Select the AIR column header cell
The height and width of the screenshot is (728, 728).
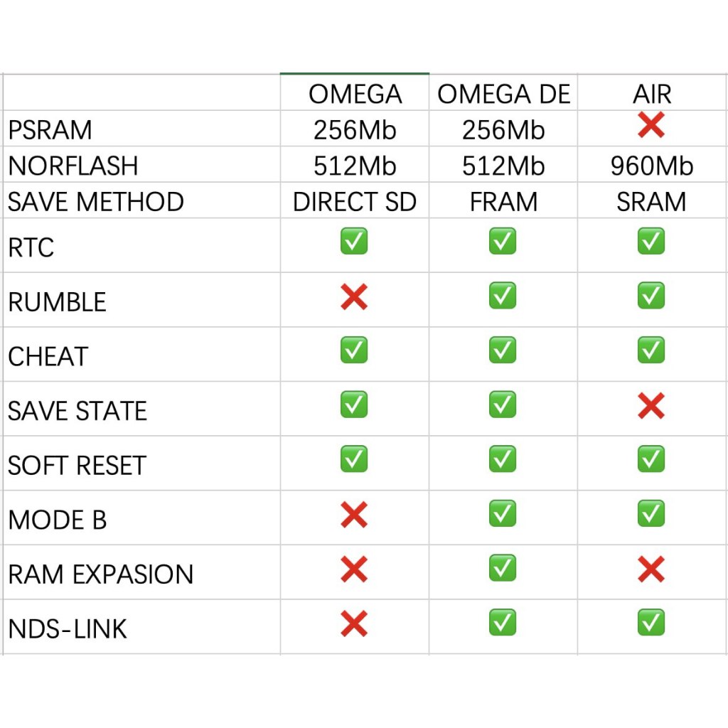(x=652, y=95)
